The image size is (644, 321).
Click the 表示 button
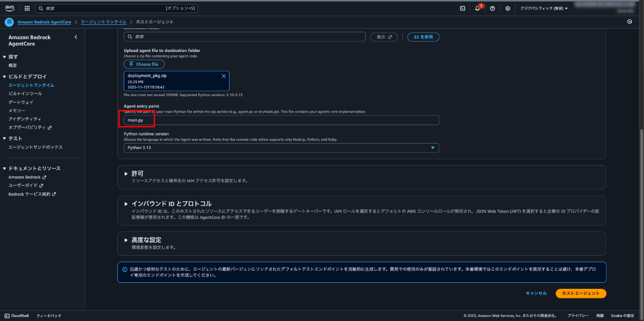[384, 37]
